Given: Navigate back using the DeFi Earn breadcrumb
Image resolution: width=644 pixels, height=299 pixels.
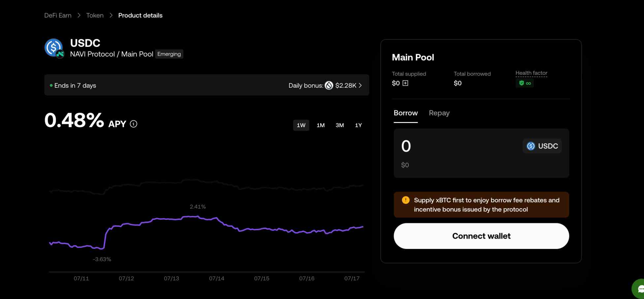Looking at the screenshot, I should point(58,15).
